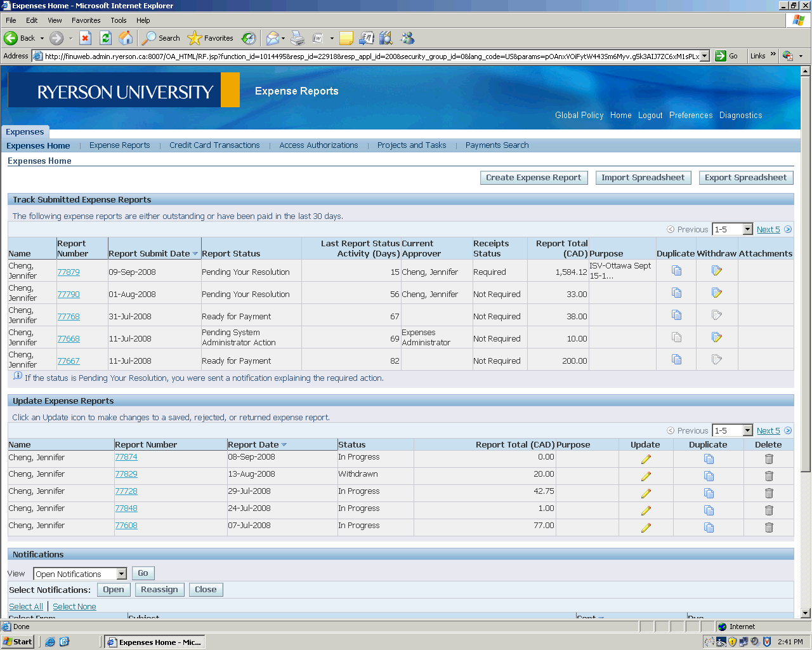Click Withdraw icon for report 77790
This screenshot has width=812, height=650.
[x=716, y=293]
